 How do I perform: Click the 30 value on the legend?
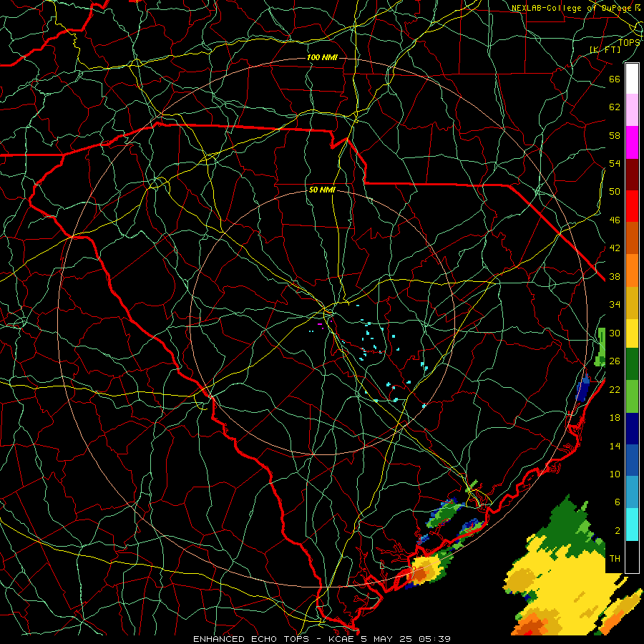coord(615,333)
